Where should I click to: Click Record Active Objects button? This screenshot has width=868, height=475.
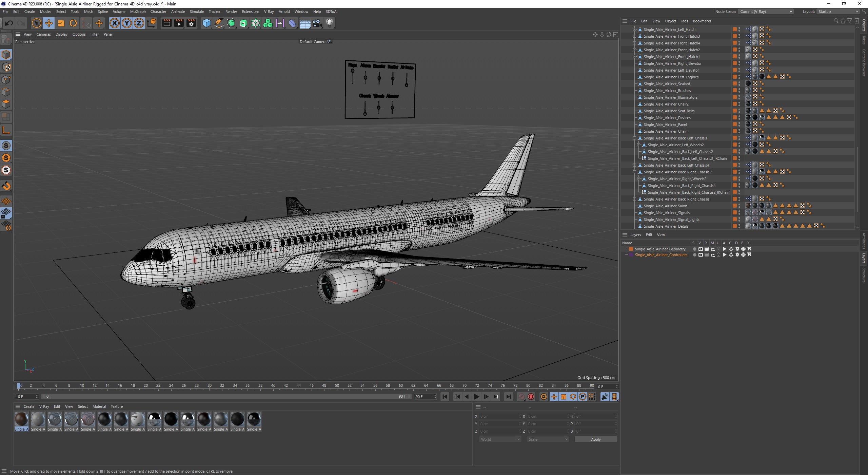pyautogui.click(x=521, y=397)
